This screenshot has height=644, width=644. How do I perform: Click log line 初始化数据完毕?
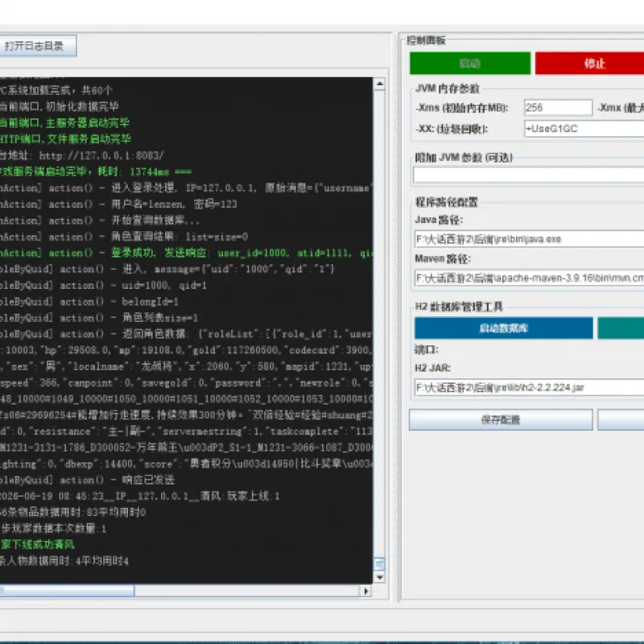pos(59,106)
